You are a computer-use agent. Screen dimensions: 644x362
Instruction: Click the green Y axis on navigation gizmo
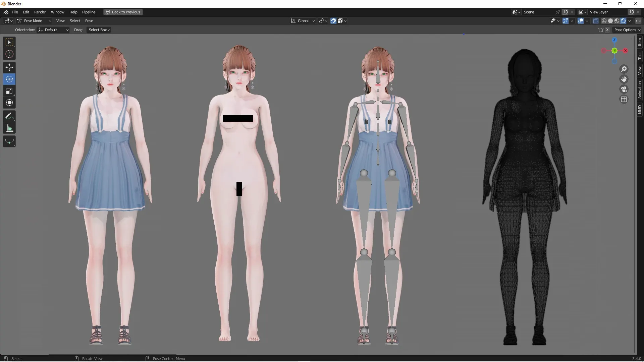[x=615, y=51]
